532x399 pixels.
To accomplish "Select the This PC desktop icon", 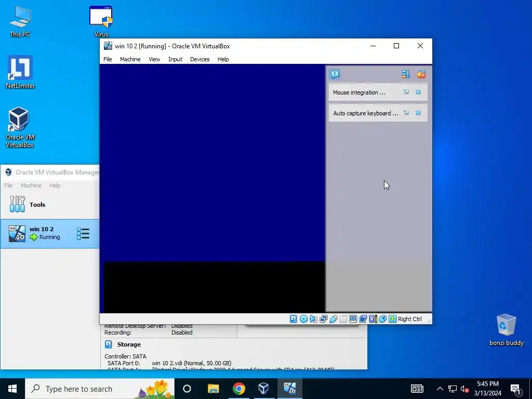I will tap(20, 22).
